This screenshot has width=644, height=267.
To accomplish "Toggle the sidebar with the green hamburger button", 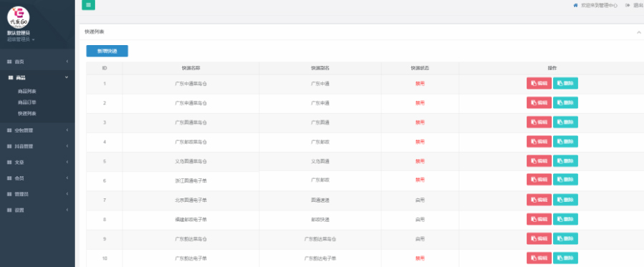I will 89,4.
